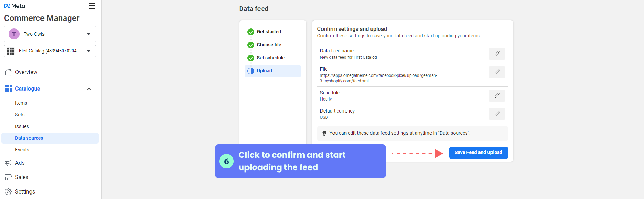Select the Events menu item

tap(22, 150)
